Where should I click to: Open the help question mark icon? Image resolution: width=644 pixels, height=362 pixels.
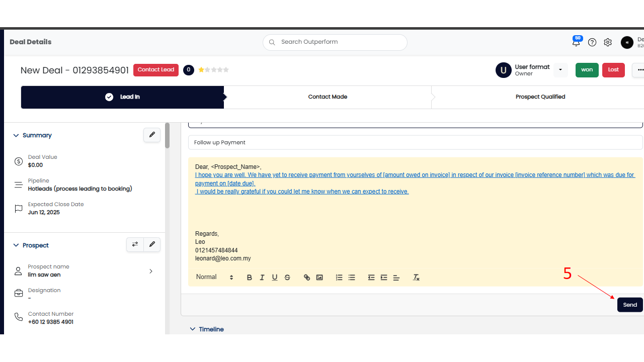592,43
